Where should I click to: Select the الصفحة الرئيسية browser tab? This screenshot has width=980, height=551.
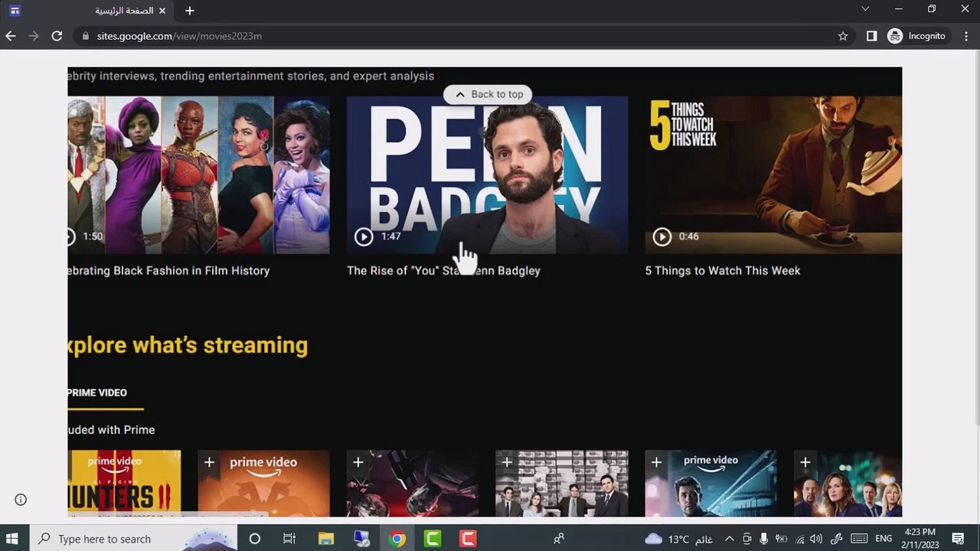click(88, 11)
